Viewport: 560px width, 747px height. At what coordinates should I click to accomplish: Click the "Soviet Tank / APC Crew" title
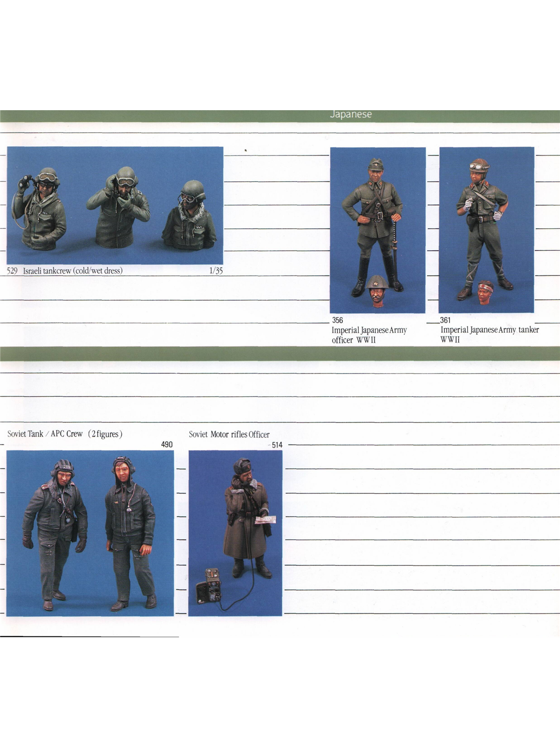[x=65, y=434]
